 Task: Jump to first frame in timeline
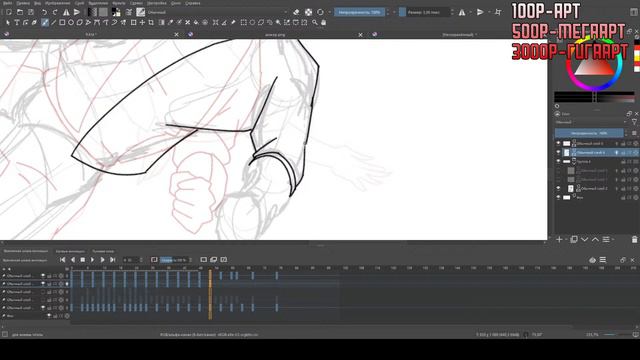pos(62,260)
